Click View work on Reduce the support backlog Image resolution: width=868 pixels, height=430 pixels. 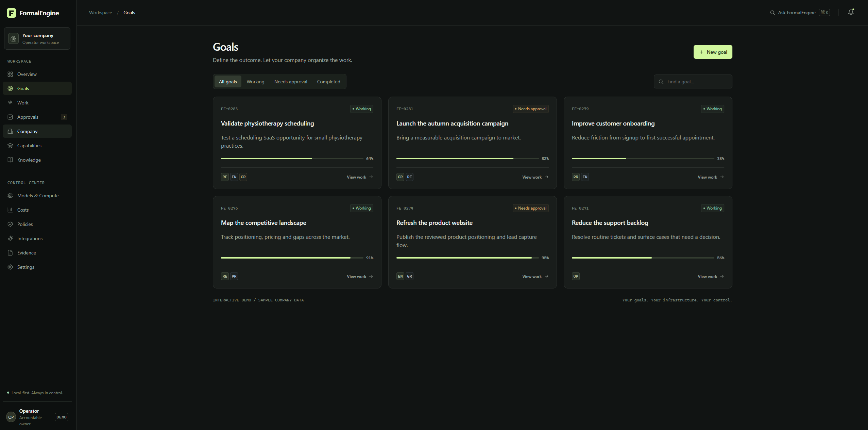click(x=711, y=277)
